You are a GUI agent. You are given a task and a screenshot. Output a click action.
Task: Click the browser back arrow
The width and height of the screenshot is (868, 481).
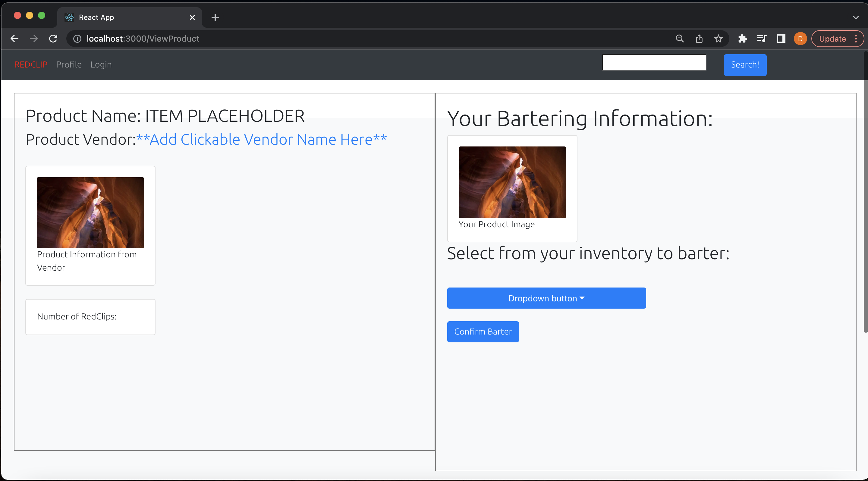coord(14,39)
